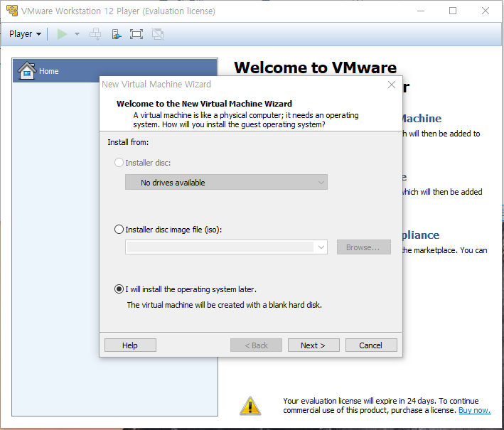Select the Home item in the library

[115, 70]
